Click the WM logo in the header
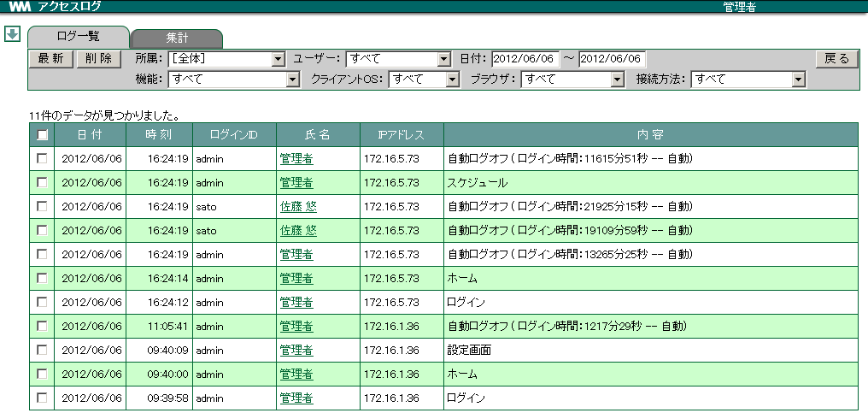 click(x=20, y=7)
